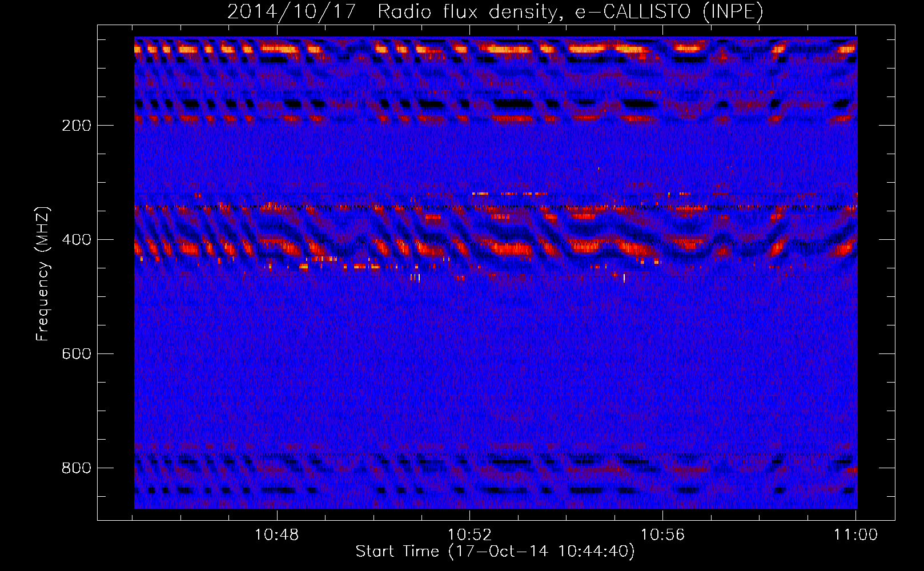924x571 pixels.
Task: Click the 800 tick label on frequency axis
Action: tap(77, 468)
